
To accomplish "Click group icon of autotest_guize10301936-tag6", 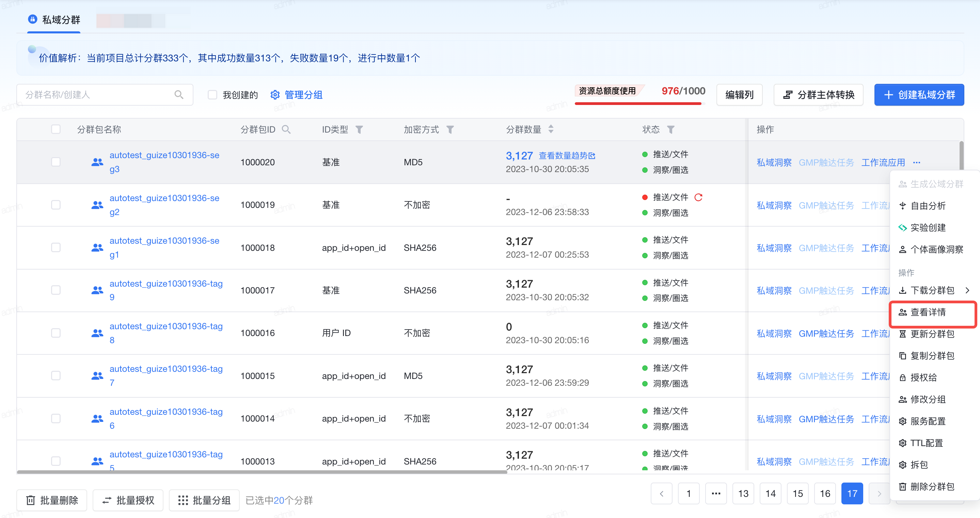I will pos(97,419).
